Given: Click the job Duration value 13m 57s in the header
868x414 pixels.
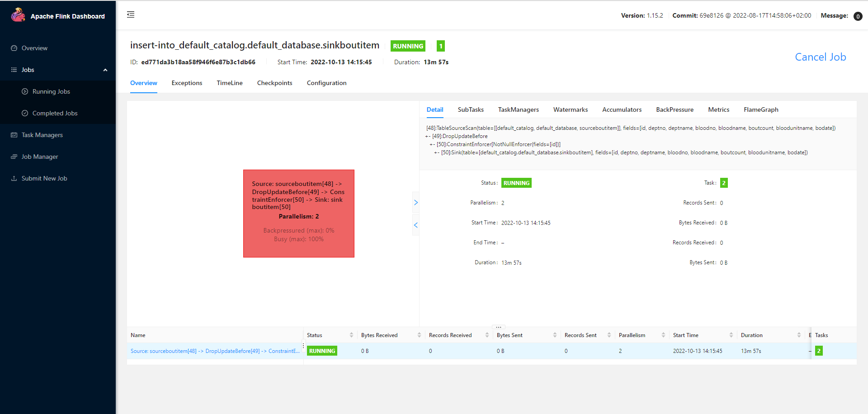Looking at the screenshot, I should (436, 62).
